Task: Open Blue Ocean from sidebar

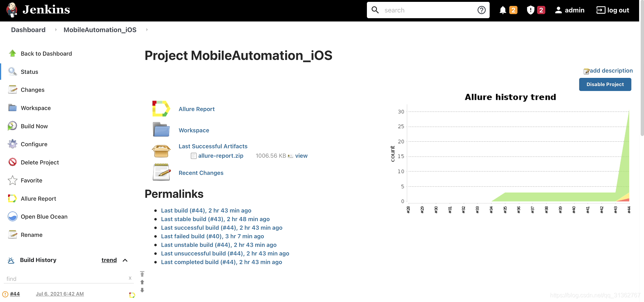Action: (x=44, y=217)
